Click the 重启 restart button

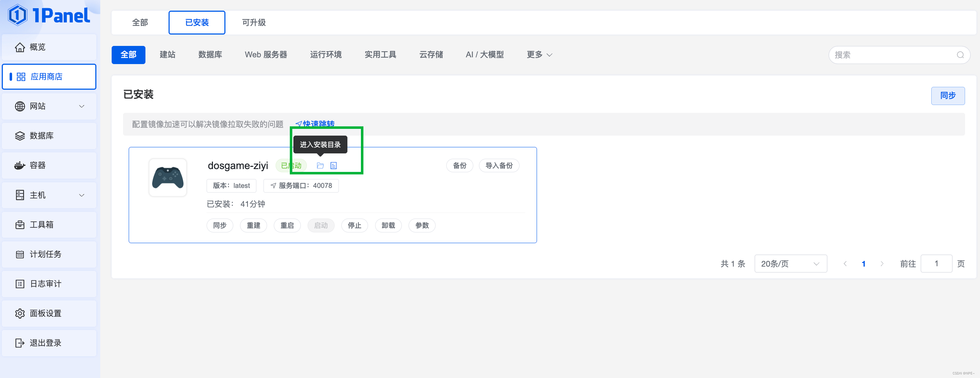tap(287, 225)
